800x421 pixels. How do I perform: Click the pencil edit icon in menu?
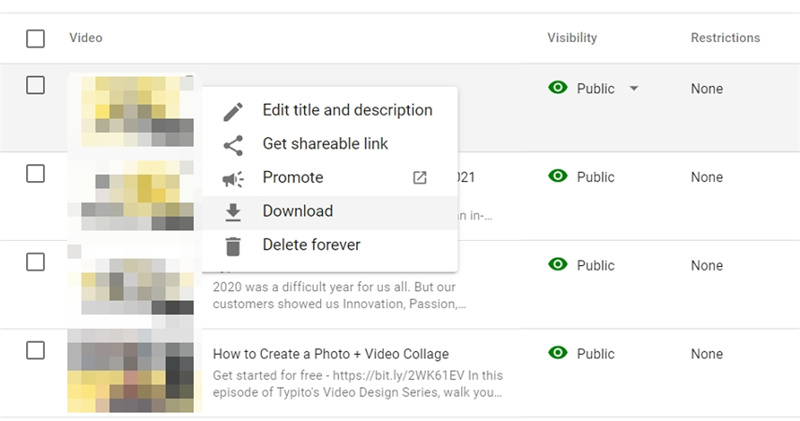point(233,111)
